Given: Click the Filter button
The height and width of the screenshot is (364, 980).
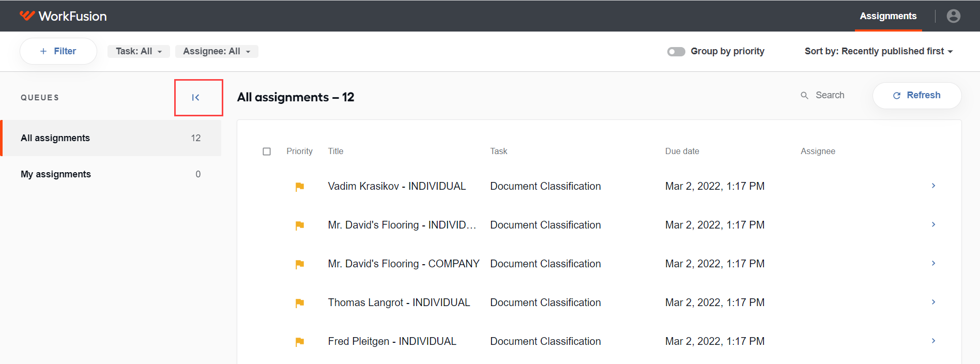Looking at the screenshot, I should pos(58,51).
